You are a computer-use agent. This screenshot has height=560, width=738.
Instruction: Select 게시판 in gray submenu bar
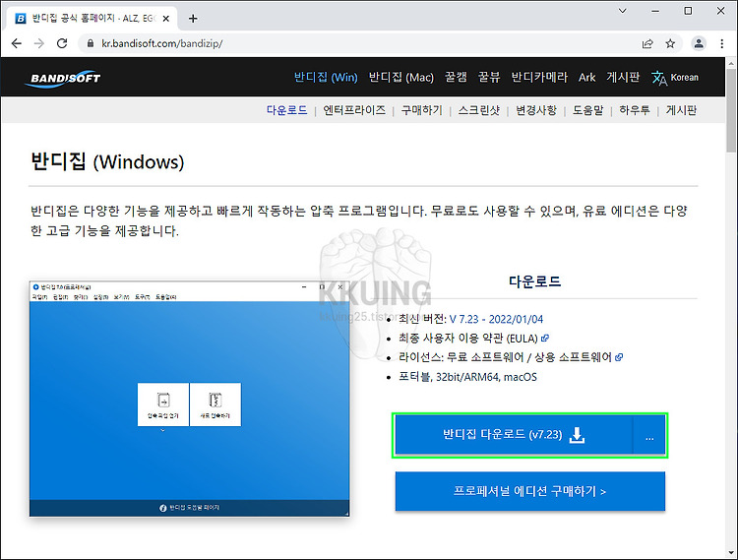tap(681, 110)
